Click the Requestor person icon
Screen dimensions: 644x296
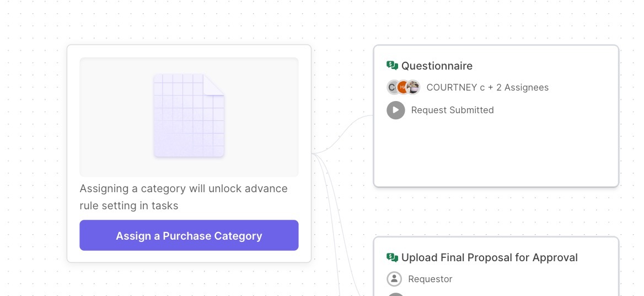click(x=394, y=279)
